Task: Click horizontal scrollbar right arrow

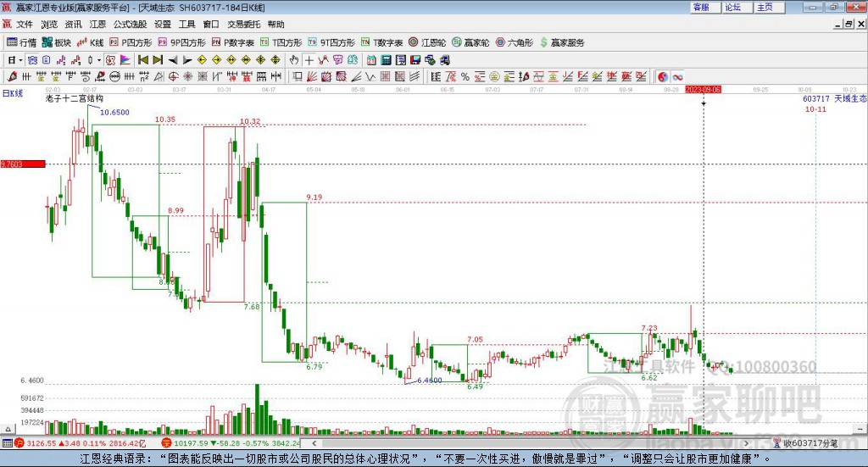Action: coord(746,443)
